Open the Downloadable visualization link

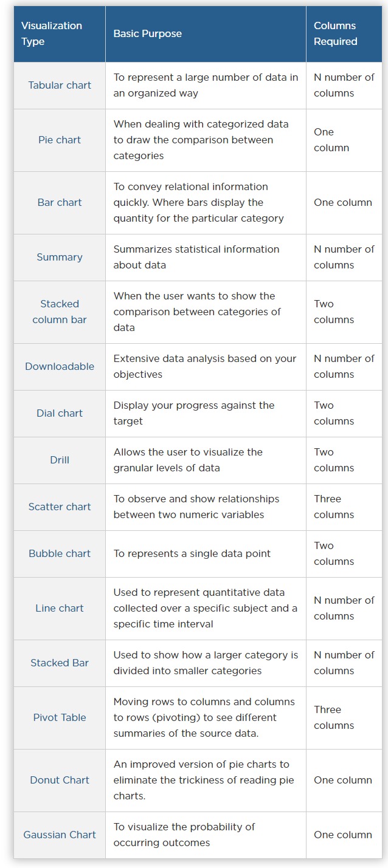60,366
